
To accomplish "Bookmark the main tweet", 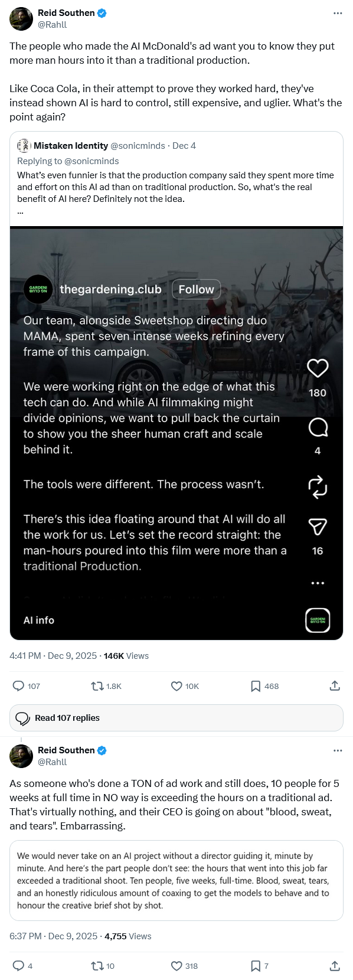I will pos(254,686).
